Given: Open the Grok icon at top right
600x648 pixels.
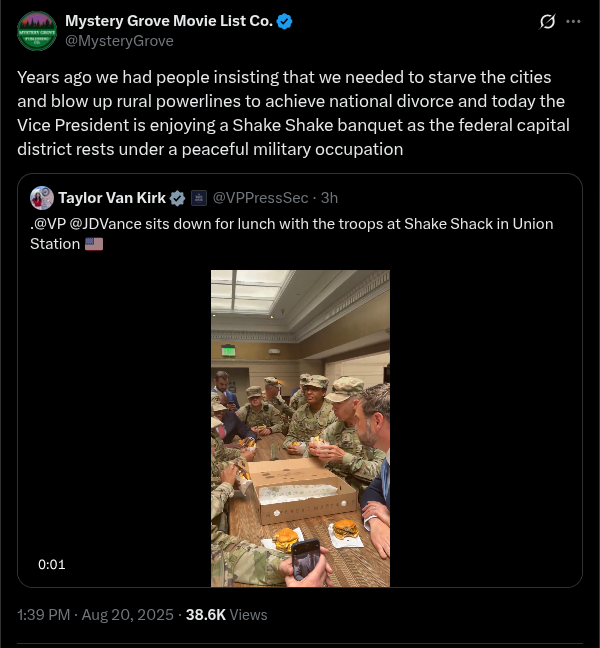Looking at the screenshot, I should [x=546, y=22].
